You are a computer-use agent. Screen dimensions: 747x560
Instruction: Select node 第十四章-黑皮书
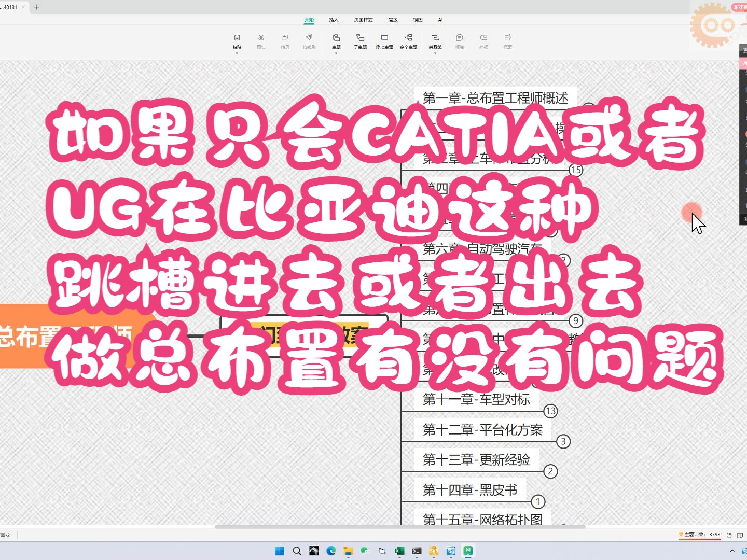(470, 489)
